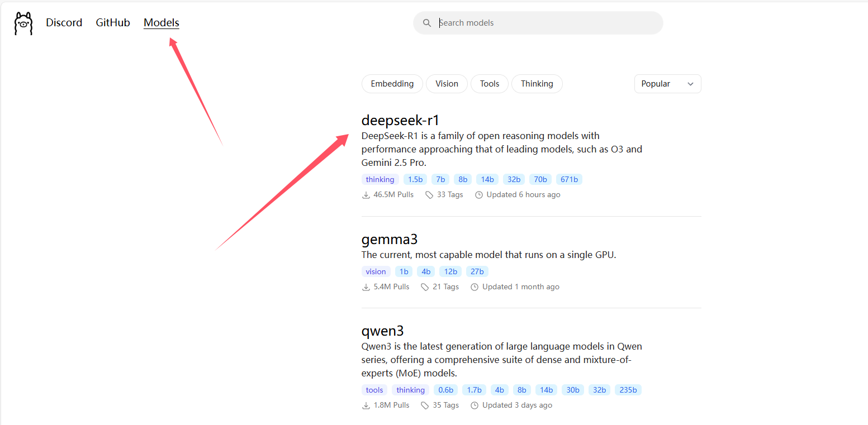Select qwen3 8b size tag
This screenshot has height=425, width=868.
522,390
